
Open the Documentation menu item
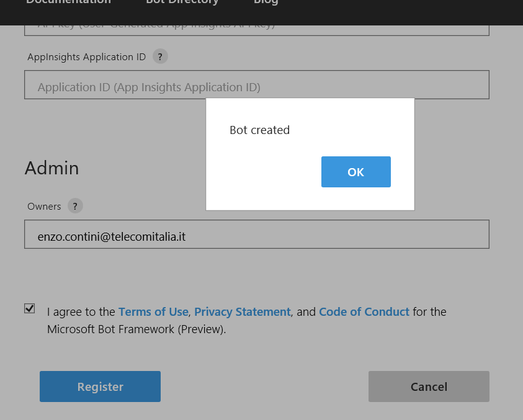68,2
